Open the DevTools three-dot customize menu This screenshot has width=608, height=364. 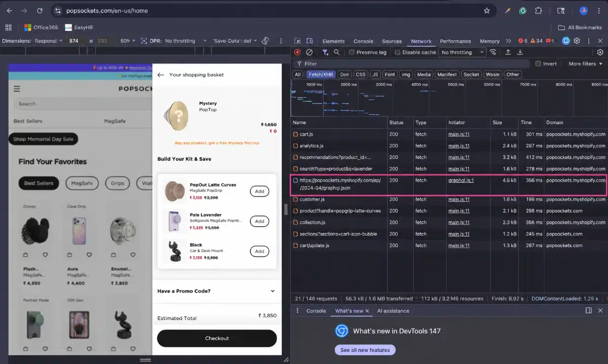[588, 41]
